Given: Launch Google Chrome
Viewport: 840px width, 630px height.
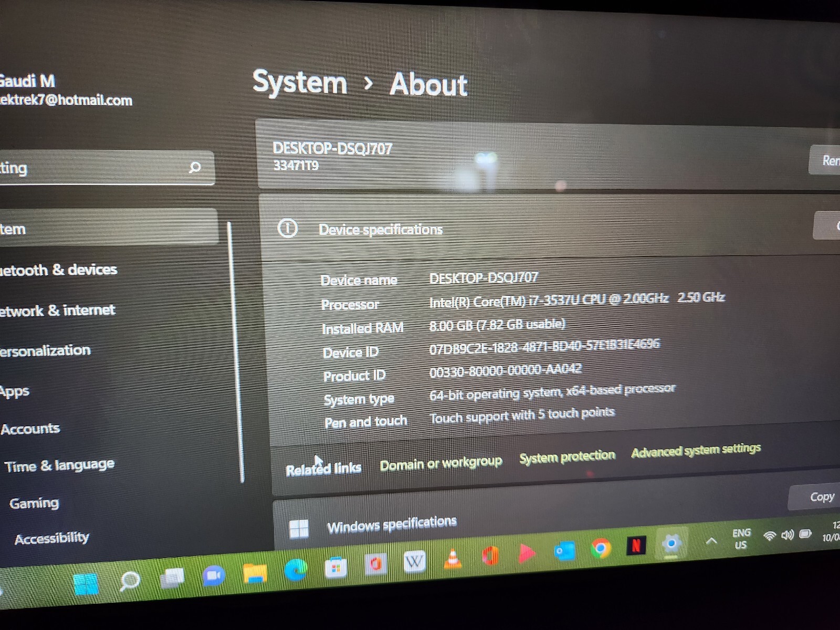Looking at the screenshot, I should click(x=601, y=549).
